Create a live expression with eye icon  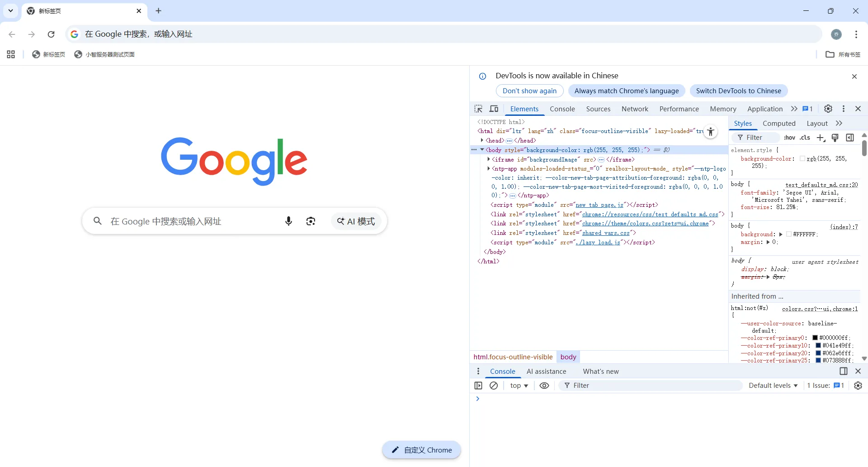(544, 386)
